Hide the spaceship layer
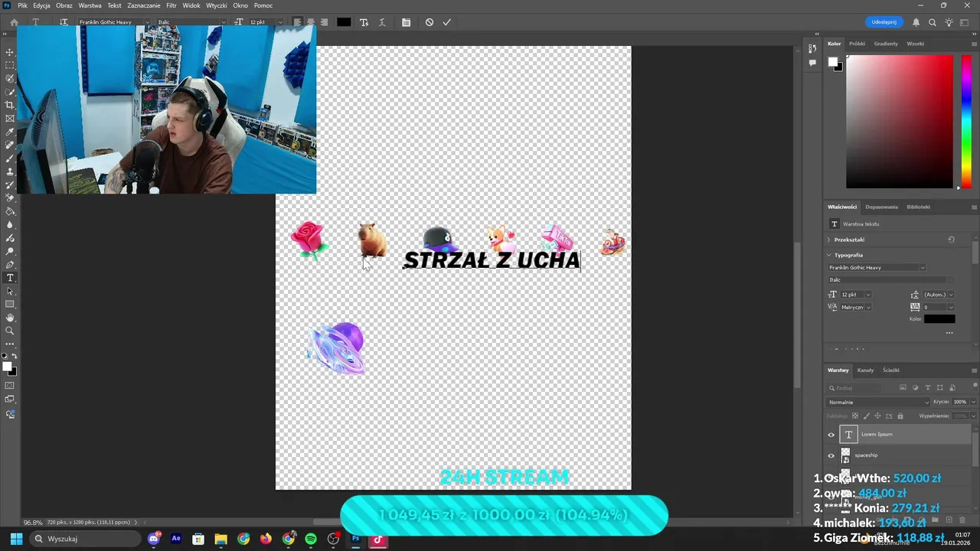This screenshot has width=980, height=551. pos(831,455)
